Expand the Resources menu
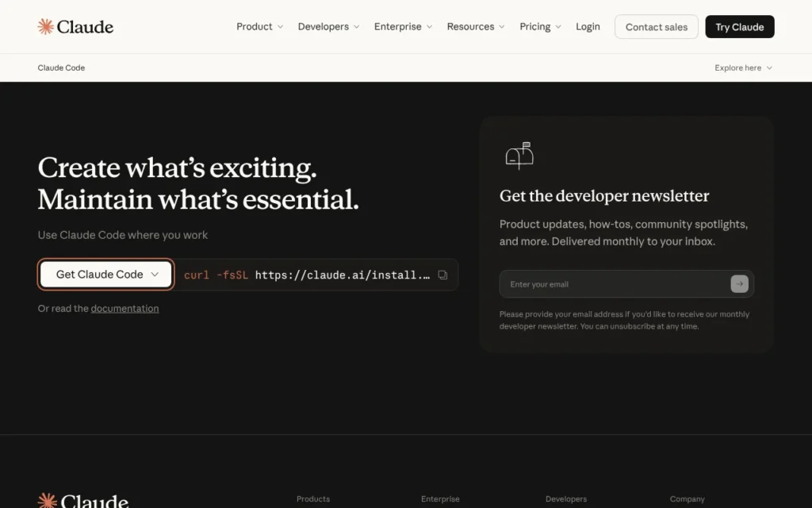This screenshot has height=508, width=812. pos(476,26)
